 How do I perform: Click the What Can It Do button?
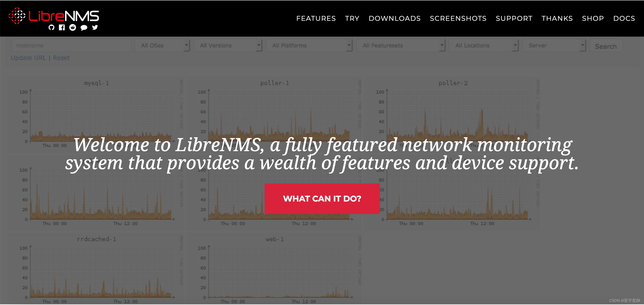point(322,199)
